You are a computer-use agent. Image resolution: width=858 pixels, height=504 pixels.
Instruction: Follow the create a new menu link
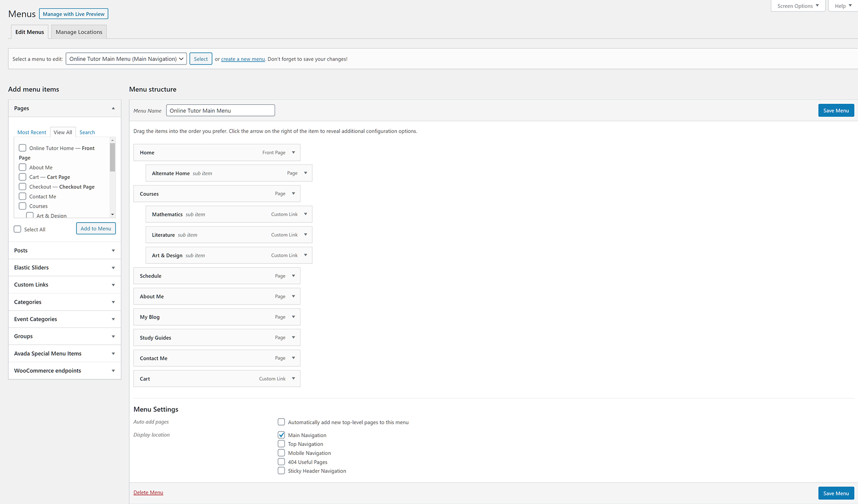point(243,59)
